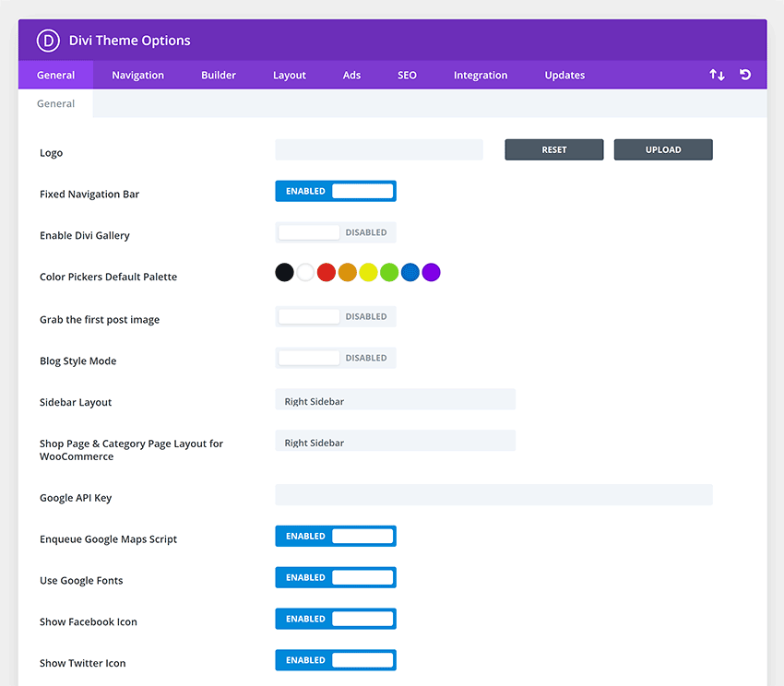Click the Divi Theme Options title
The image size is (784, 686).
coord(129,41)
